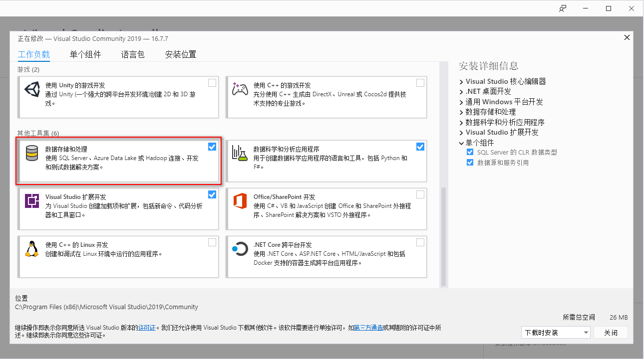Switch to the 单个组件 tab
Screen dimensions: 644x359
(85, 55)
